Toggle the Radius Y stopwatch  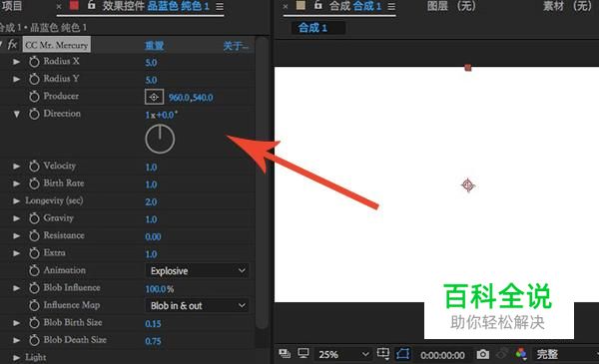34,79
